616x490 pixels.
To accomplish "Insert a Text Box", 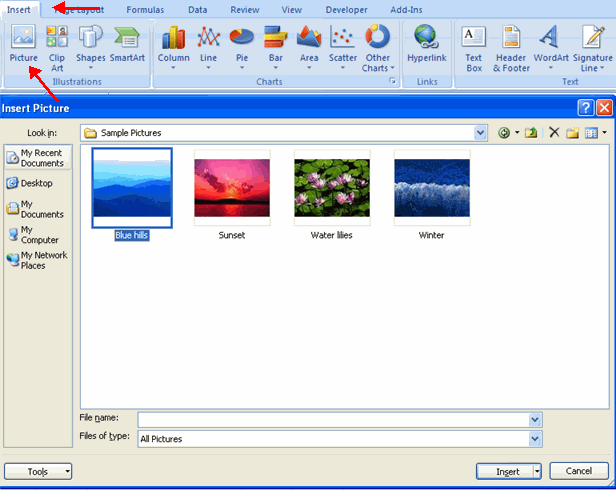I will click(x=474, y=47).
